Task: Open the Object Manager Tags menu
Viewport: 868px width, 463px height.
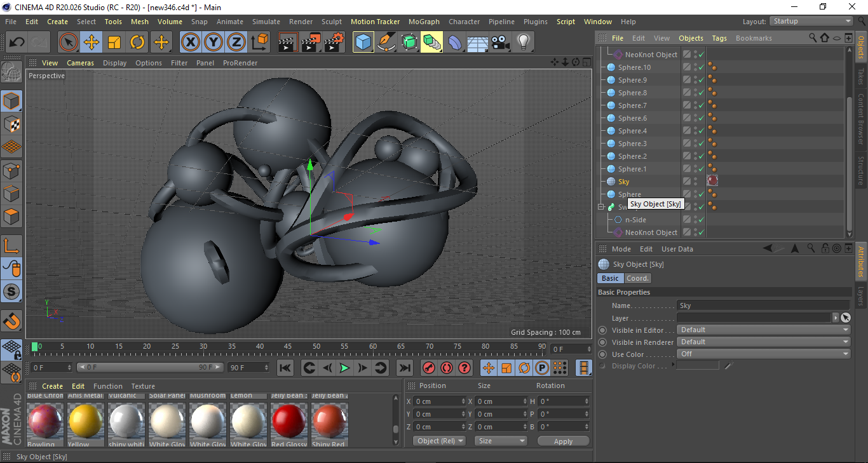Action: coord(719,38)
